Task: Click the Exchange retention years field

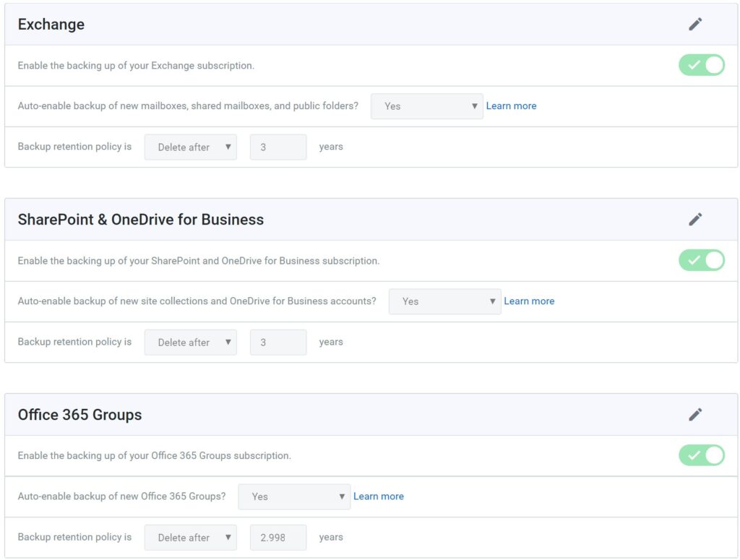Action: pyautogui.click(x=278, y=147)
